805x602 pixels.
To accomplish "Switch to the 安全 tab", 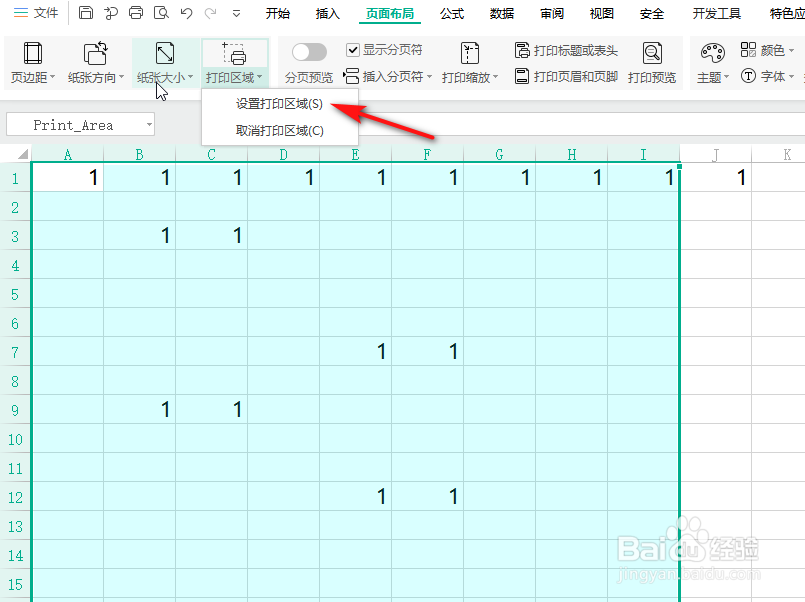I will point(651,13).
